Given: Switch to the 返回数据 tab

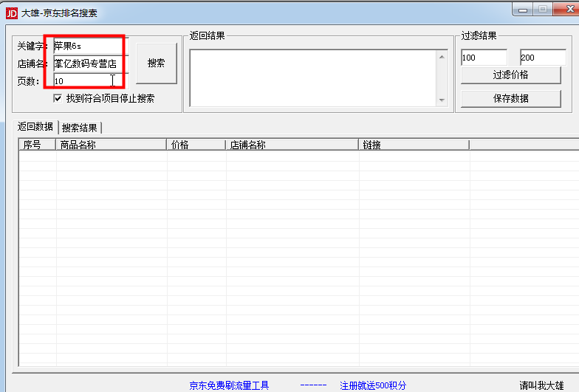Looking at the screenshot, I should coord(35,127).
